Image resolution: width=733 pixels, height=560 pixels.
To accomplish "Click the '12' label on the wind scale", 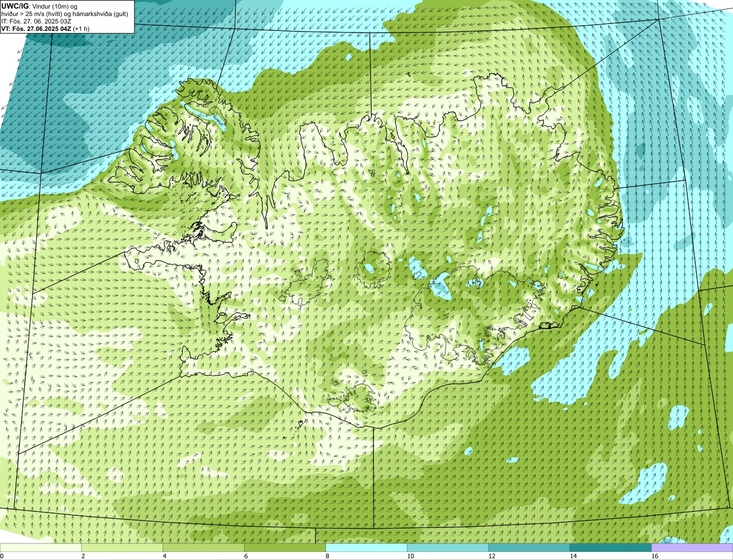I will [x=491, y=556].
